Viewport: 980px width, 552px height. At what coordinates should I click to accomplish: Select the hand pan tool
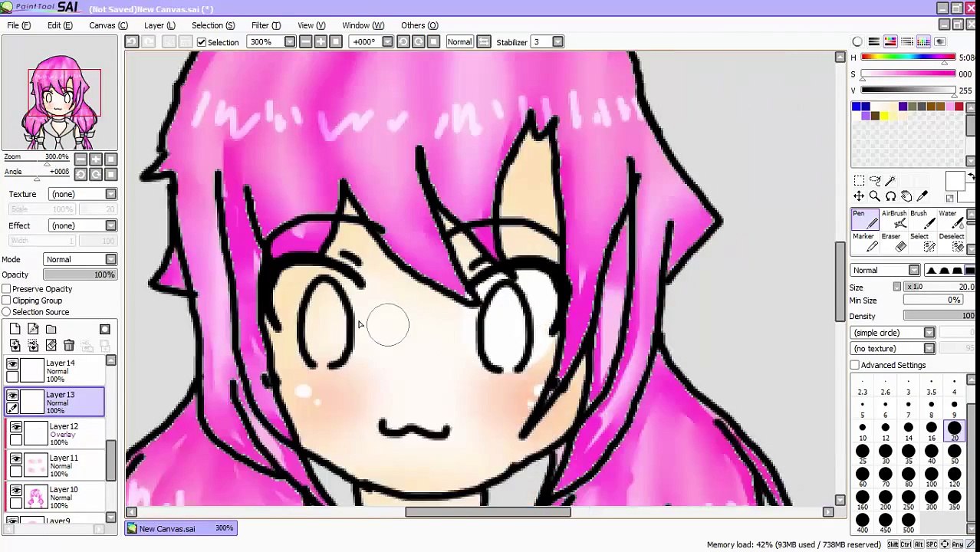tap(906, 196)
